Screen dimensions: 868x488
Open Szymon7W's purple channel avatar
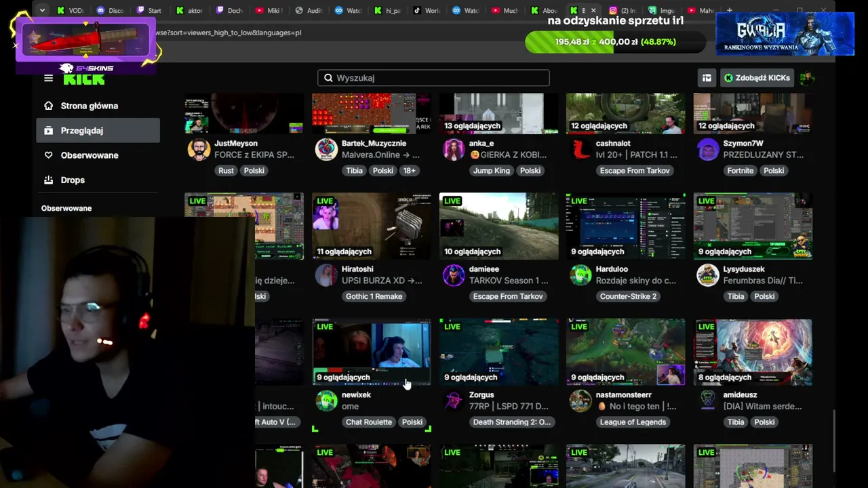[x=708, y=149]
